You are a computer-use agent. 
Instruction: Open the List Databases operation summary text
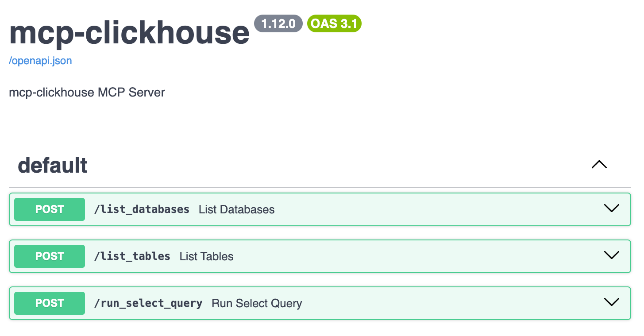point(236,209)
